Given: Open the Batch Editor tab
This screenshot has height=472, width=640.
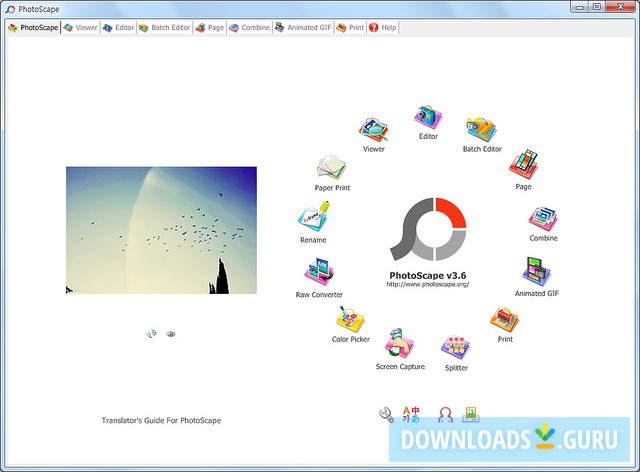Looking at the screenshot, I should pyautogui.click(x=164, y=28).
